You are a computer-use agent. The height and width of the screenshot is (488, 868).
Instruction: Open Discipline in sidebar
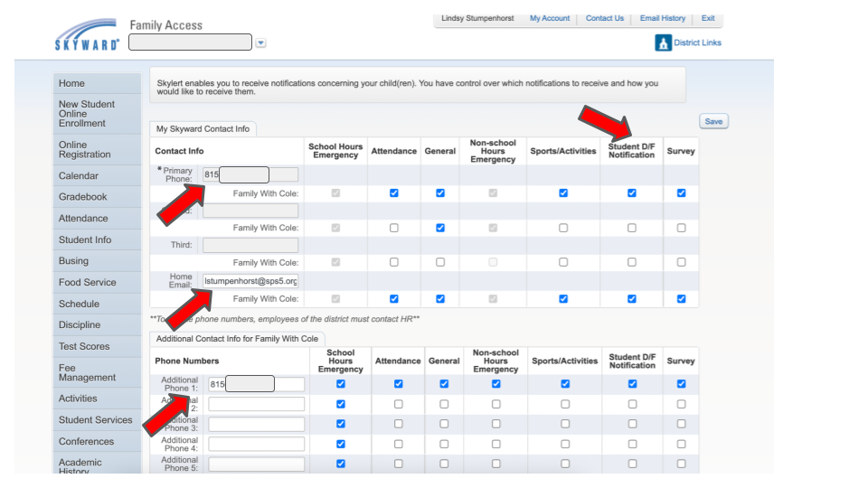[x=97, y=325]
